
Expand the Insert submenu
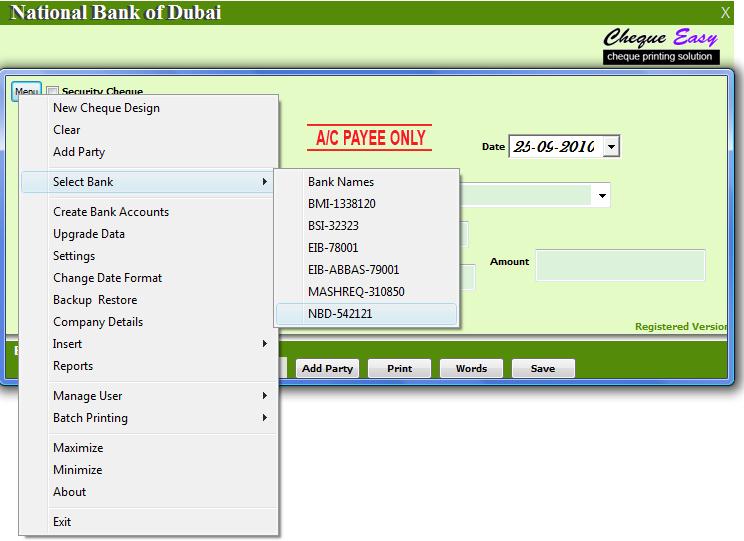[x=149, y=344]
